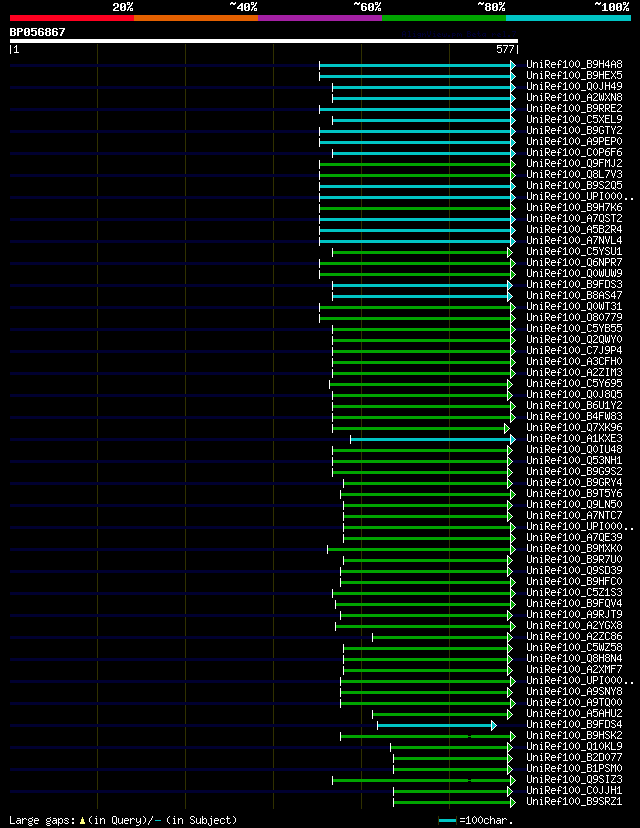Click the cyan ~100% identity legend segment
640x828 pixels.
click(x=569, y=18)
